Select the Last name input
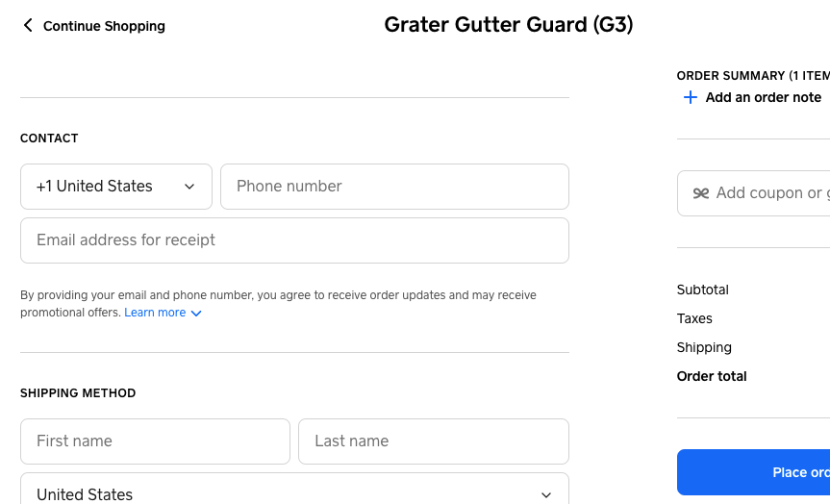 [x=433, y=441]
